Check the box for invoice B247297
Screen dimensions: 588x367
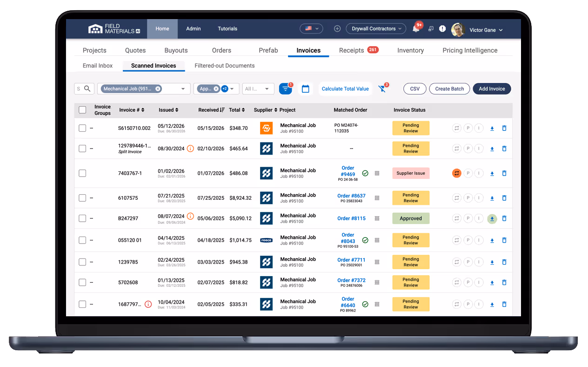(x=82, y=218)
